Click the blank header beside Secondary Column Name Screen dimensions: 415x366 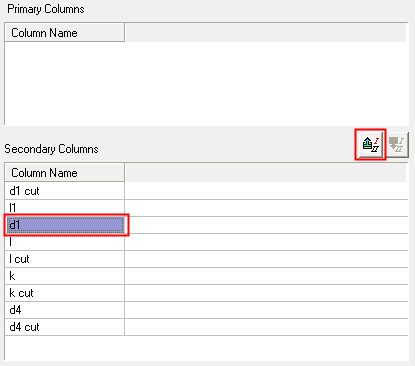click(266, 173)
